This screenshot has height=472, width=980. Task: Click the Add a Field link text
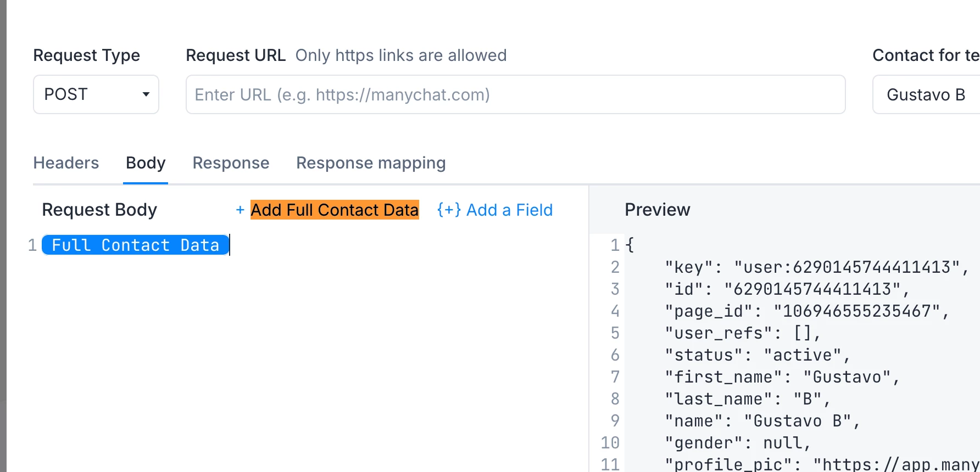pyautogui.click(x=509, y=210)
